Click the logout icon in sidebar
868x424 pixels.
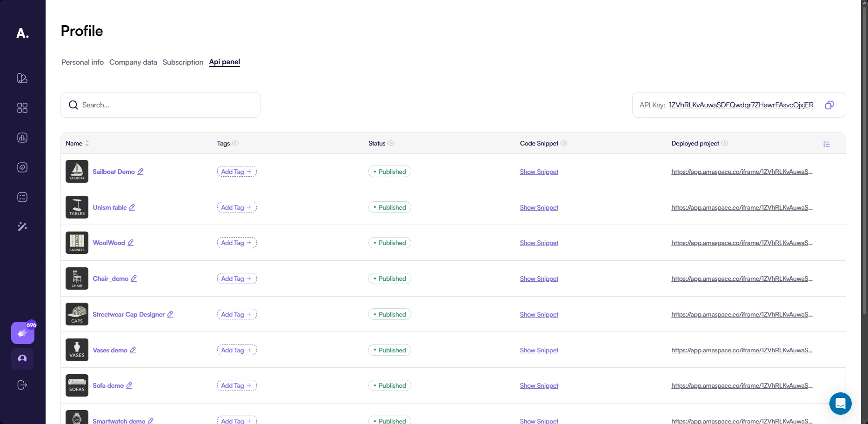click(x=22, y=385)
